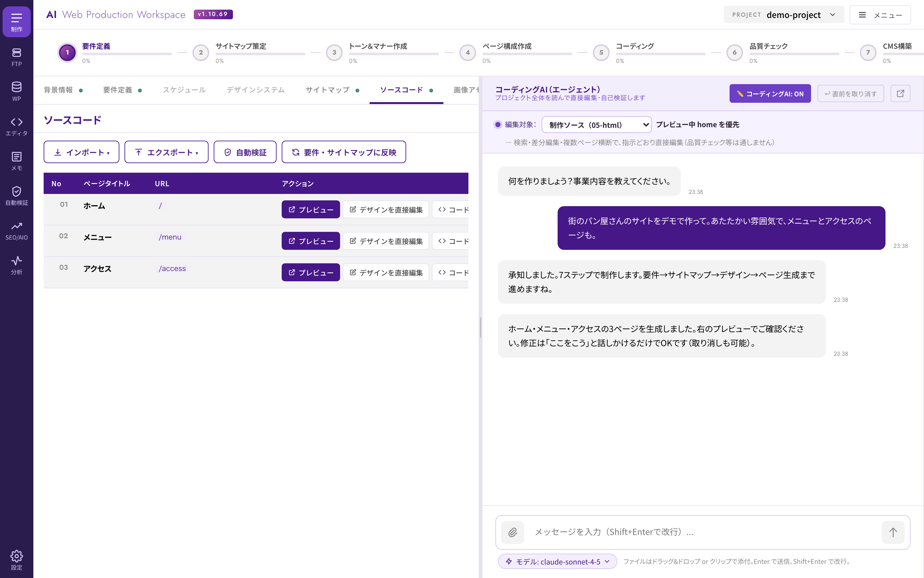The width and height of the screenshot is (924, 578).
Task: Preview the ホーム page
Action: 311,209
